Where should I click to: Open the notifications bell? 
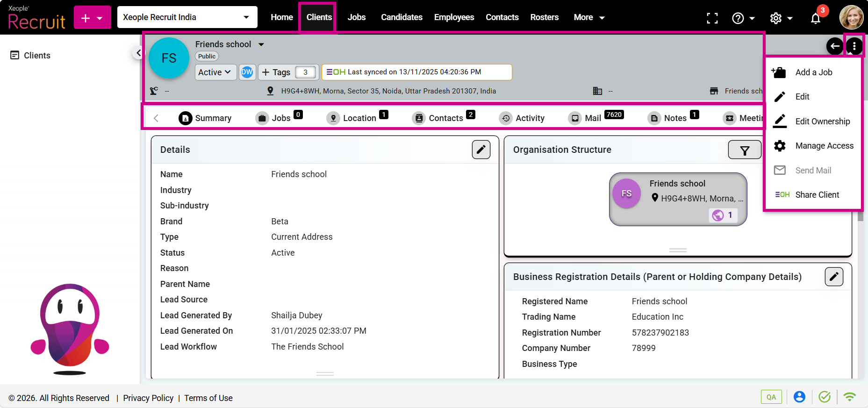(x=815, y=18)
